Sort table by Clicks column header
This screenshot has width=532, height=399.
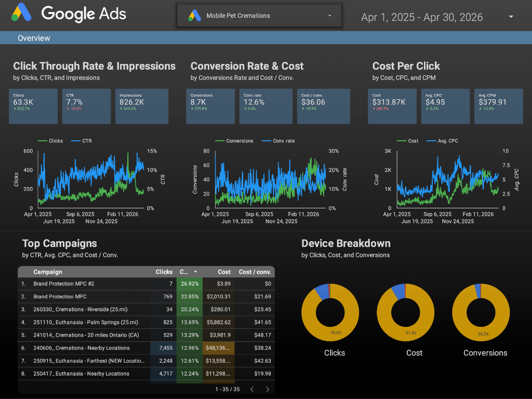[x=164, y=272]
